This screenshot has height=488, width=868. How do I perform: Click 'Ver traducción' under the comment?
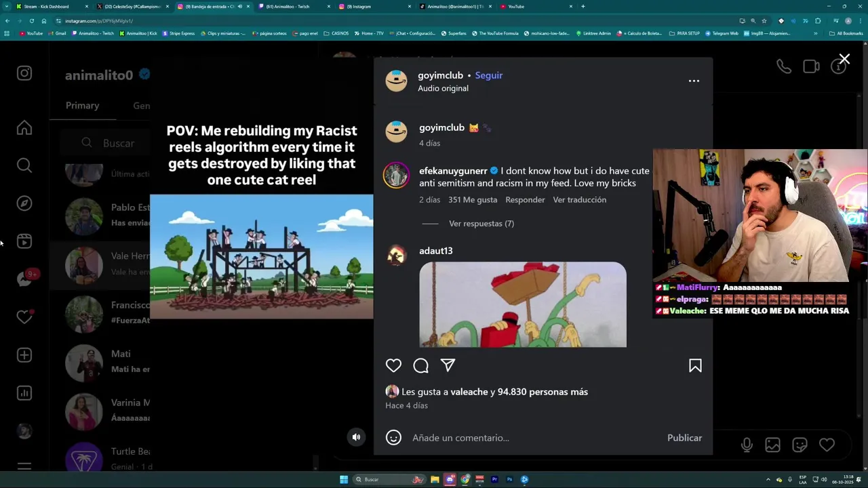pos(579,200)
